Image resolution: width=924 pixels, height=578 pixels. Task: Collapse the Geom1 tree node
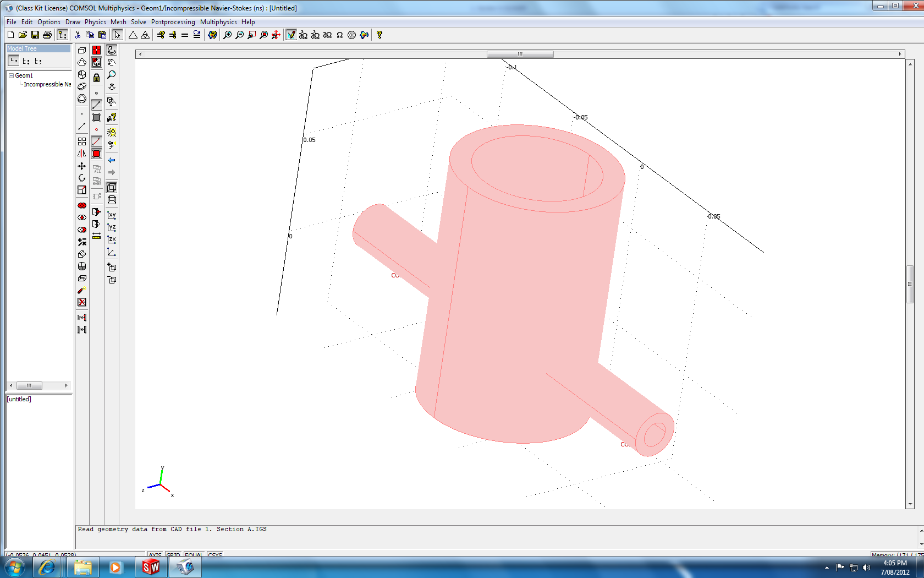[x=11, y=75]
